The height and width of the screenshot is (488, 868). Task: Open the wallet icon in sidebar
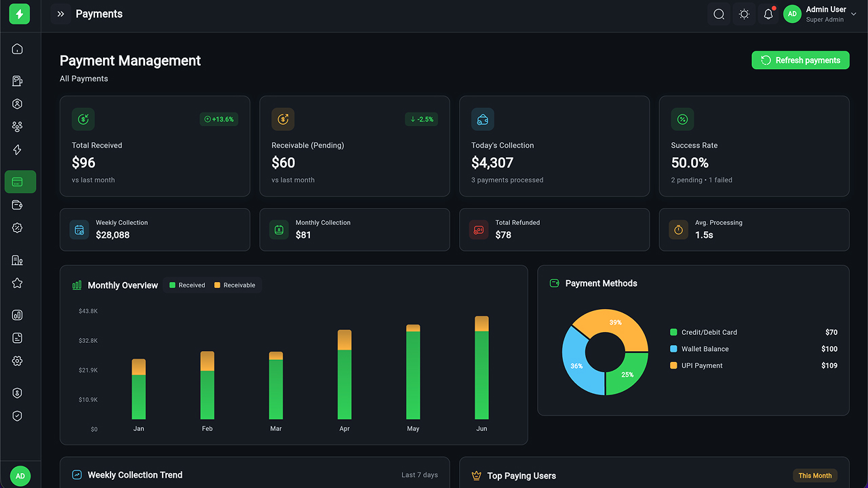click(x=18, y=205)
